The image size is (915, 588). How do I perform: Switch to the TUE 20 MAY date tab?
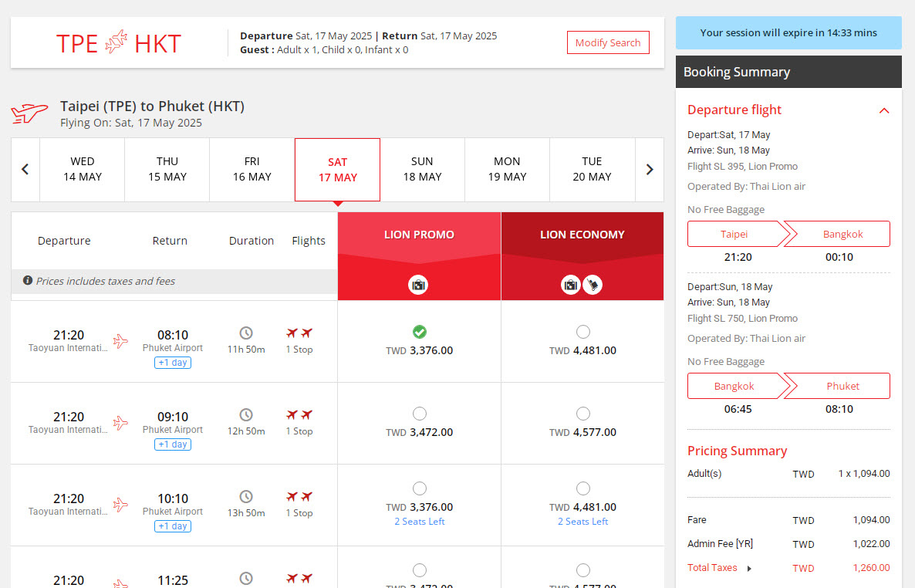(593, 169)
